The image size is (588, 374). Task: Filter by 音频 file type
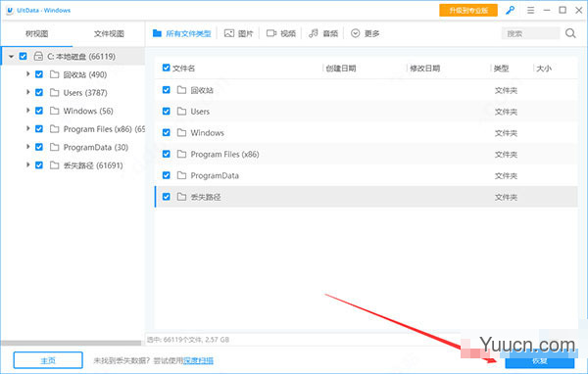[x=323, y=33]
